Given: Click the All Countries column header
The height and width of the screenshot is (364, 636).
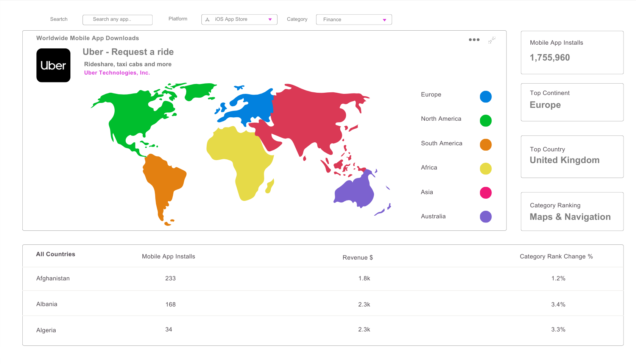Looking at the screenshot, I should coord(56,254).
